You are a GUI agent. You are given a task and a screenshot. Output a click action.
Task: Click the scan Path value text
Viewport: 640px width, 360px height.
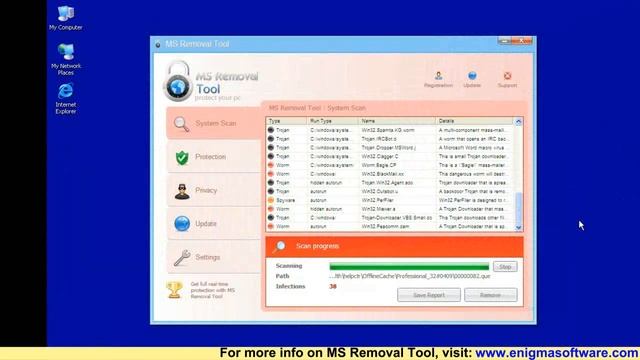(x=410, y=276)
